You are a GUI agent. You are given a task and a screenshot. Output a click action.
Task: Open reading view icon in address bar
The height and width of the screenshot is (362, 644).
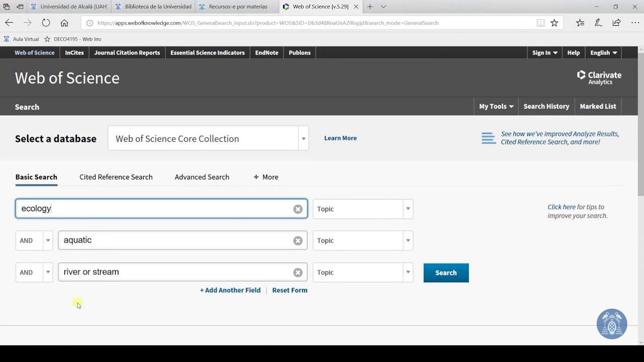541,23
